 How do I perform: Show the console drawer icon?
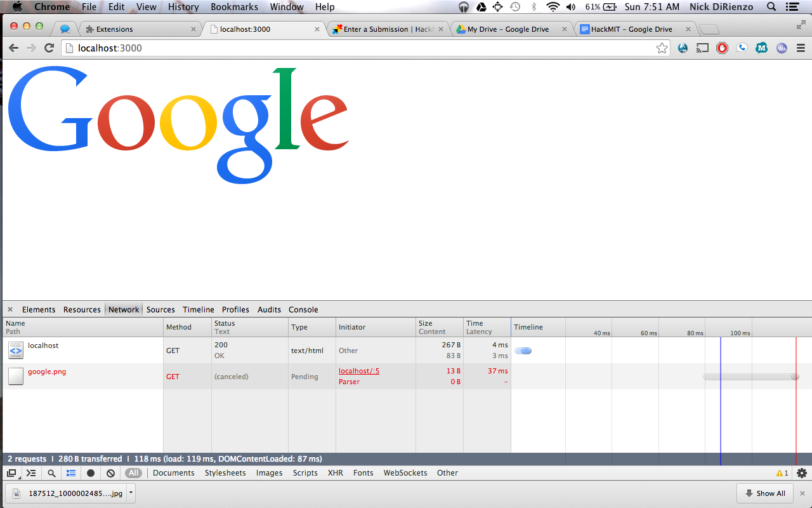(x=31, y=473)
